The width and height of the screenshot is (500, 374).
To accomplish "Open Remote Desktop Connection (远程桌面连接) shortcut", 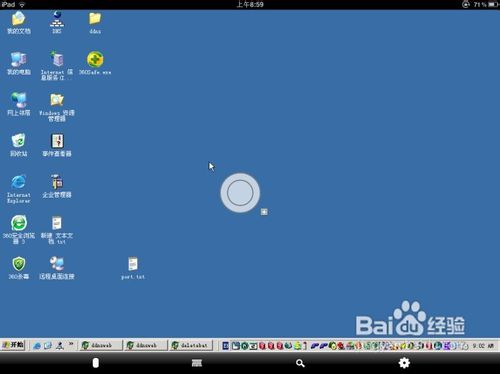I will click(x=57, y=268).
